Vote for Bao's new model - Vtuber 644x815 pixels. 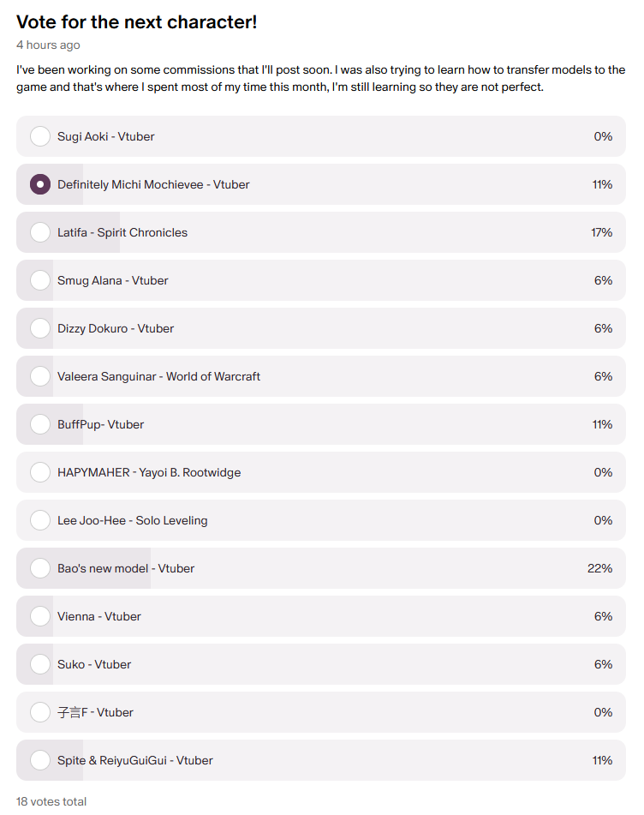pyautogui.click(x=40, y=568)
